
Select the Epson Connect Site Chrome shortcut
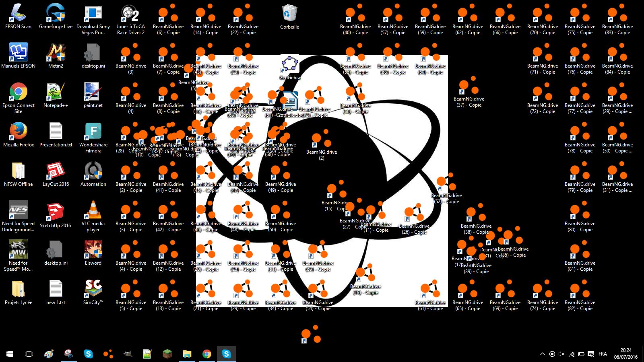(x=18, y=99)
